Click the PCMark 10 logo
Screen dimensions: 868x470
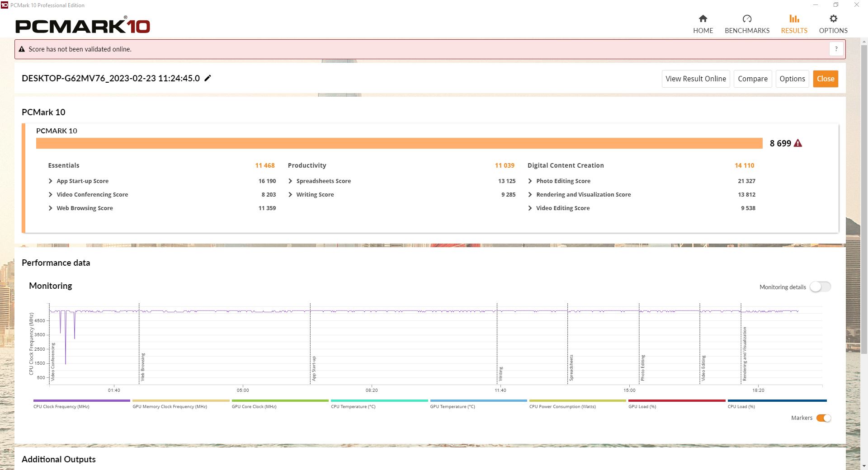pos(83,26)
